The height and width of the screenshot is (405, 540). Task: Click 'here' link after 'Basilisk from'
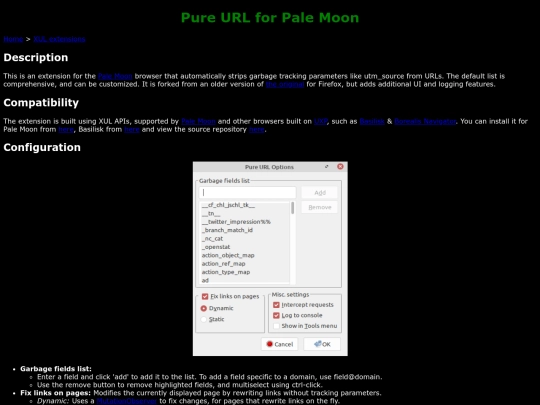pos(132,129)
